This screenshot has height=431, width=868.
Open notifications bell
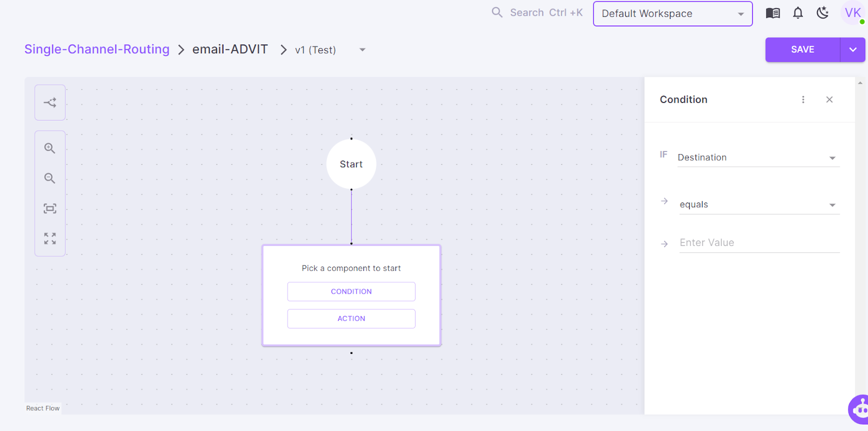[x=797, y=13]
